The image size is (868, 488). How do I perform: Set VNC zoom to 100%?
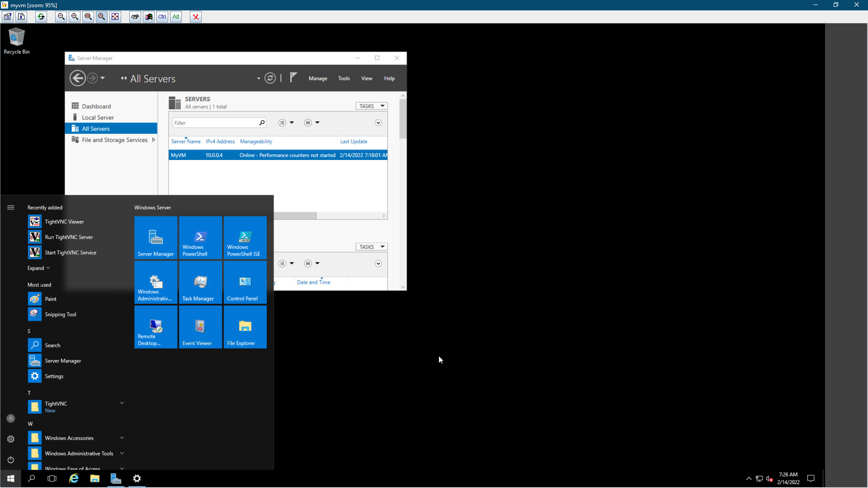[88, 17]
